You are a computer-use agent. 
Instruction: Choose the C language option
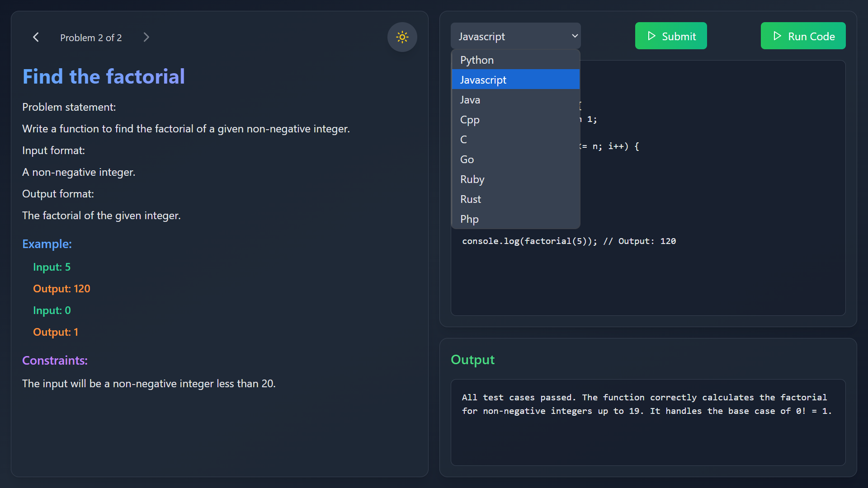coord(464,140)
